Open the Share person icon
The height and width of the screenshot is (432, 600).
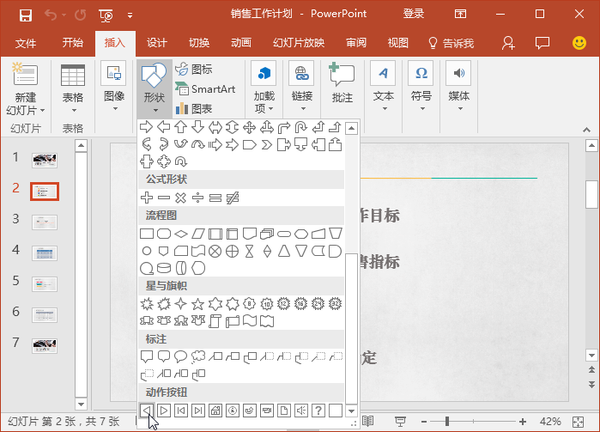[x=508, y=43]
